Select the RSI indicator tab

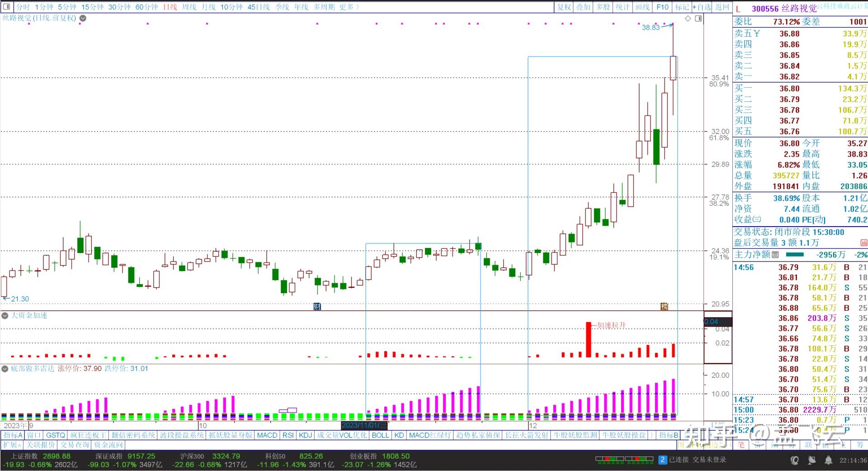[288, 435]
